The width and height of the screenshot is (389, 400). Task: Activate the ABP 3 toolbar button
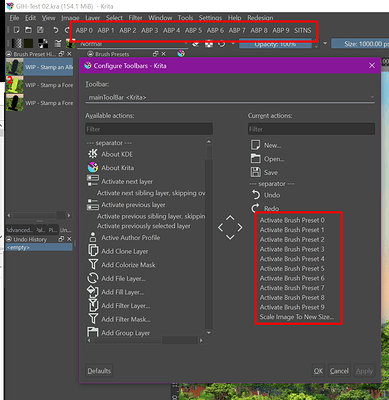pos(149,30)
